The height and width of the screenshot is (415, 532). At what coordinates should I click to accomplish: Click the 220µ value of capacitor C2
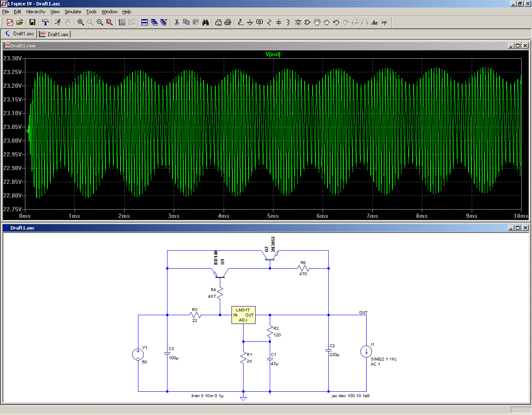[334, 355]
